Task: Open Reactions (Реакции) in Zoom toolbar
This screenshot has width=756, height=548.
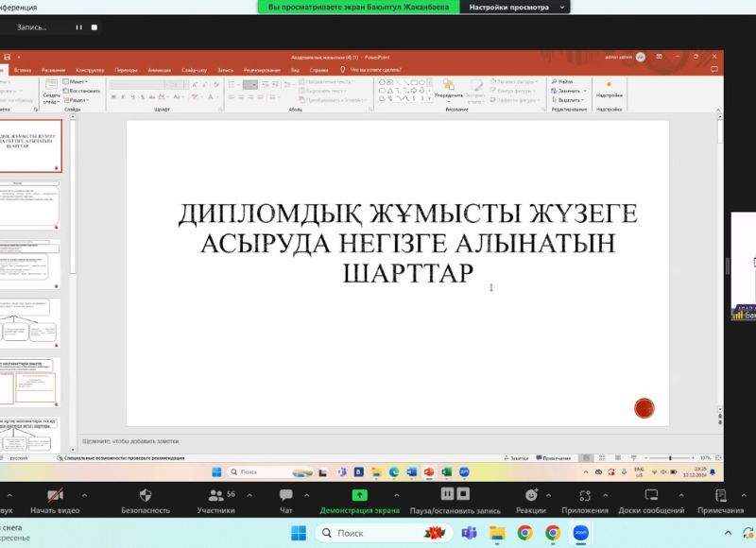Action: point(530,495)
